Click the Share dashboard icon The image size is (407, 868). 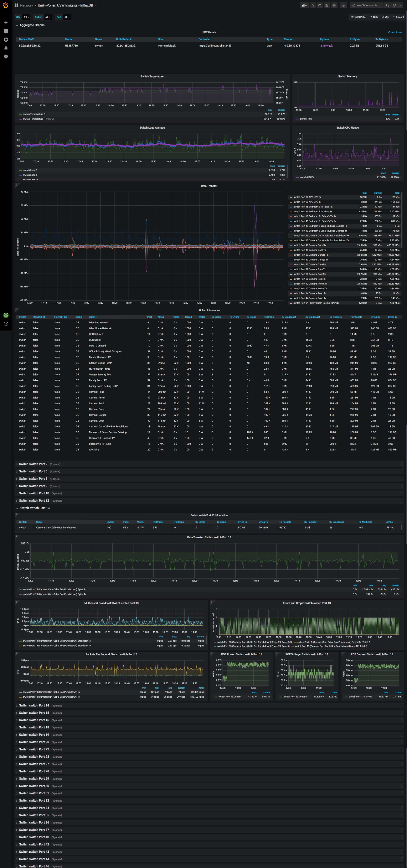(320, 5)
